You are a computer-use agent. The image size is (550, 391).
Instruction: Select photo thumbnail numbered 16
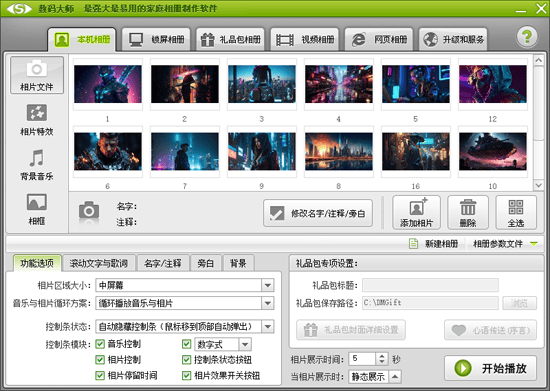[x=416, y=152]
